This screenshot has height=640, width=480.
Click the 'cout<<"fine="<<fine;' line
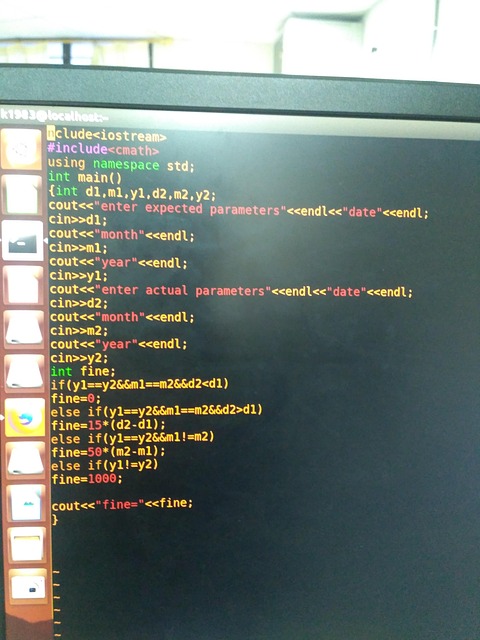coord(122,504)
